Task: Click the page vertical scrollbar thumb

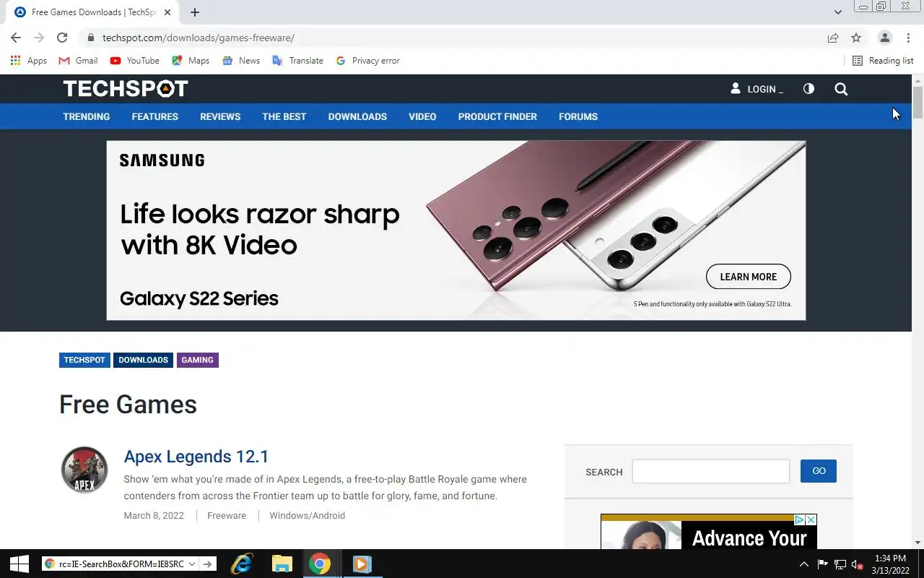Action: (x=918, y=102)
